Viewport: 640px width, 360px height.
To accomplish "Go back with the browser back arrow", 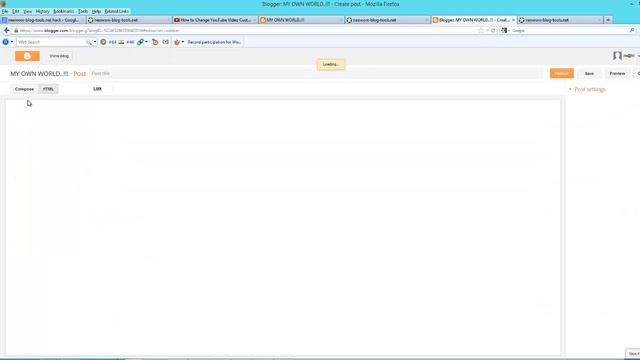I will pos(7,31).
